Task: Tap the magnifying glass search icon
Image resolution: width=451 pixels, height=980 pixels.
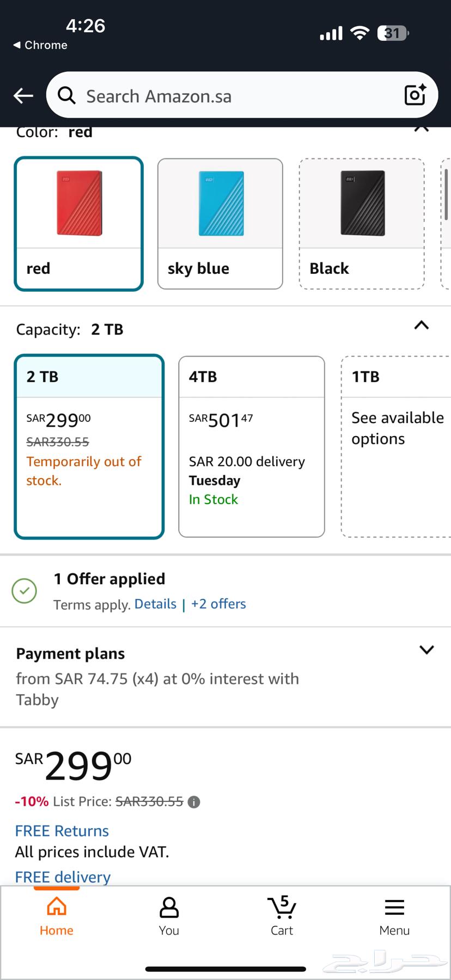Action: (x=66, y=96)
